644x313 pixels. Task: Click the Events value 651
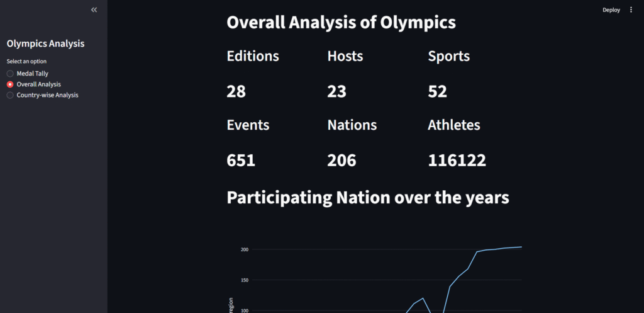(241, 160)
